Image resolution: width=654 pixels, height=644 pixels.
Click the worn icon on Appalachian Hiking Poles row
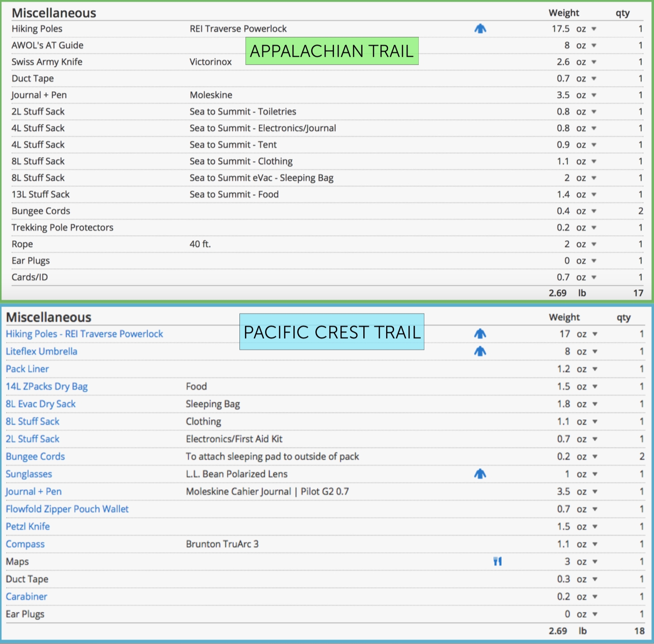point(480,29)
